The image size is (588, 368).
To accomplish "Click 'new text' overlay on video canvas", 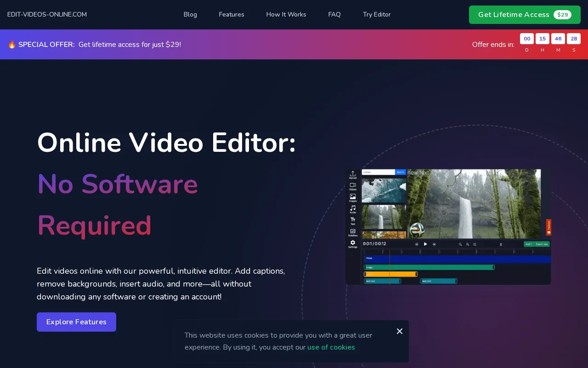I will click(x=418, y=172).
